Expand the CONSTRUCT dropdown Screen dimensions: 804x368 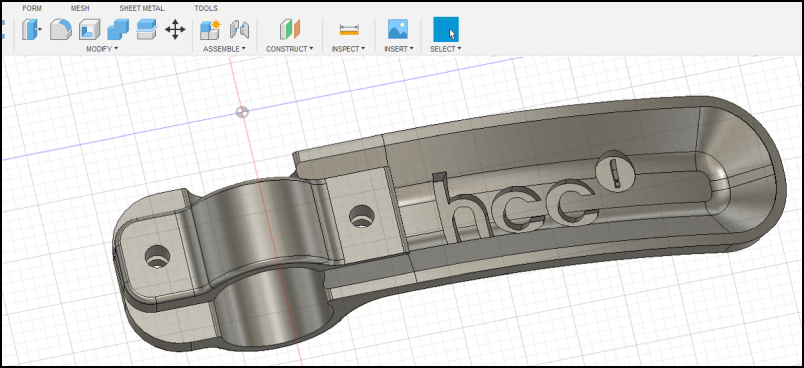[x=290, y=49]
